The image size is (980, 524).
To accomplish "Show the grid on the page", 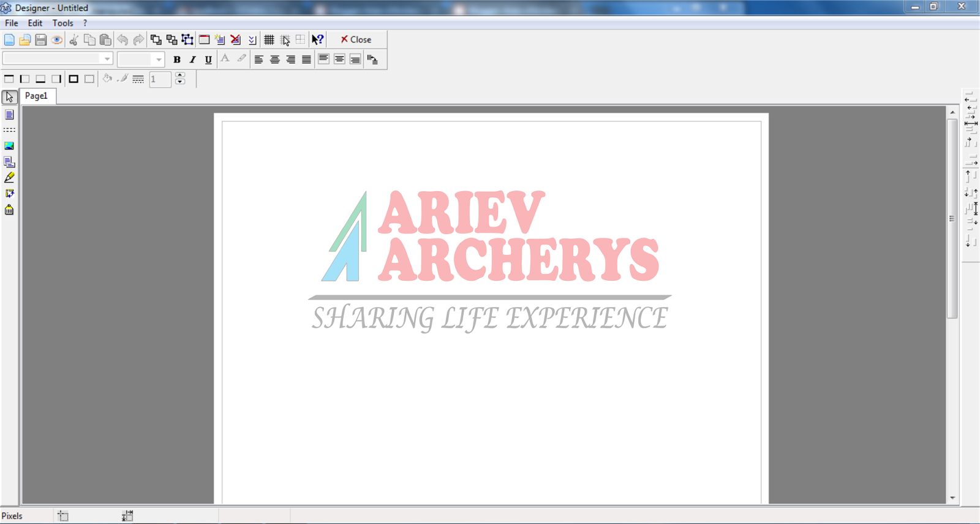I will (x=269, y=40).
